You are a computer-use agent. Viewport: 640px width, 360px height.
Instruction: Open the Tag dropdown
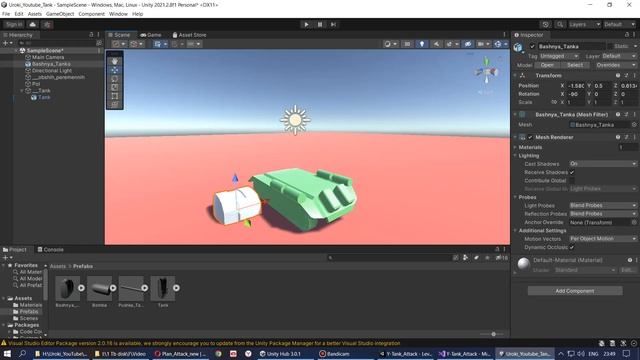pos(560,56)
